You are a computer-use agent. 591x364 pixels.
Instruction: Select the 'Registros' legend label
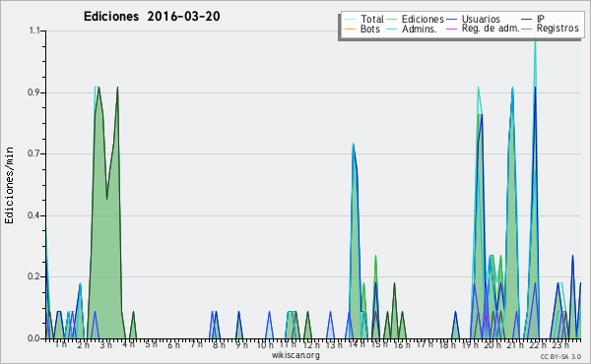pos(558,29)
